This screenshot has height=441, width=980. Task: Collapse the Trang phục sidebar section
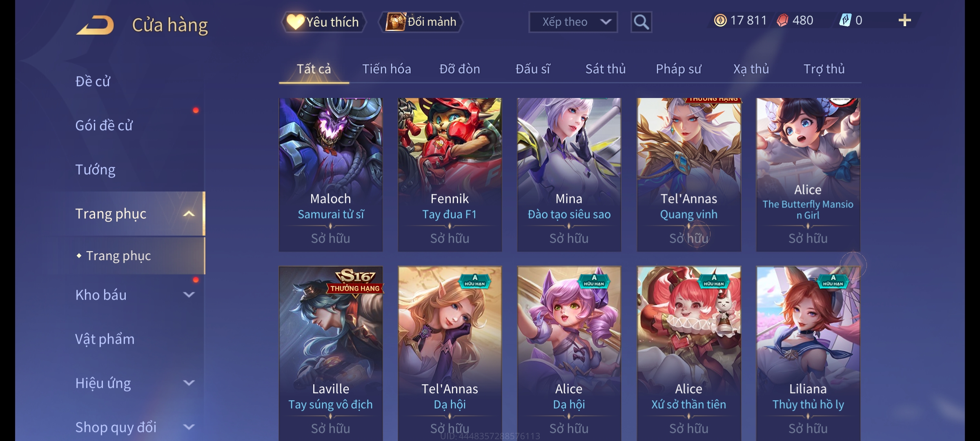pyautogui.click(x=189, y=214)
